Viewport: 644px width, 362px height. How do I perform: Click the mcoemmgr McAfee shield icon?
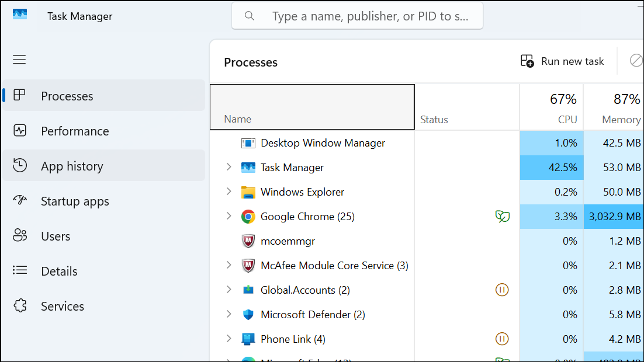point(248,241)
